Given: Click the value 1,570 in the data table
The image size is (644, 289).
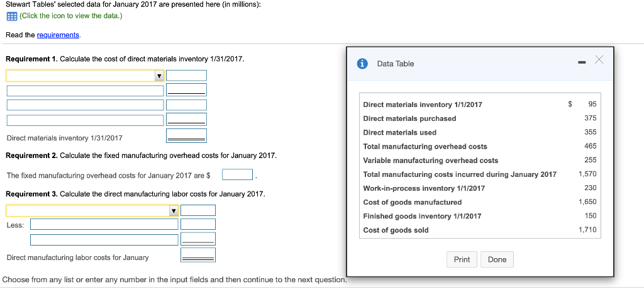Looking at the screenshot, I should tap(587, 174).
